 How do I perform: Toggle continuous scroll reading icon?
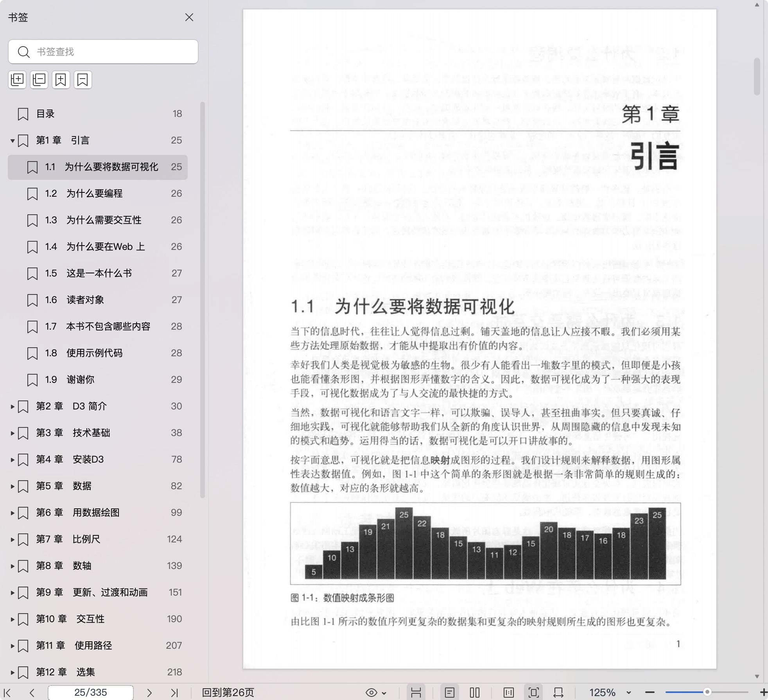pos(416,693)
